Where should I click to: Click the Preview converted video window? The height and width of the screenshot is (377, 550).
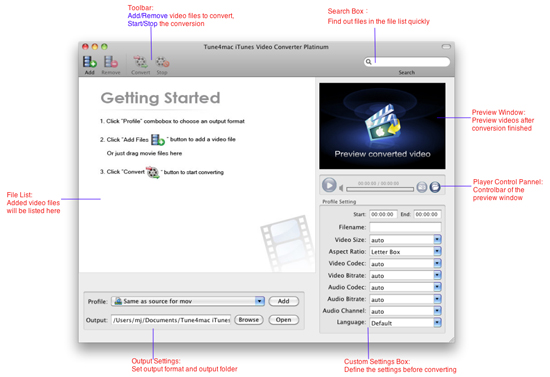pos(382,126)
